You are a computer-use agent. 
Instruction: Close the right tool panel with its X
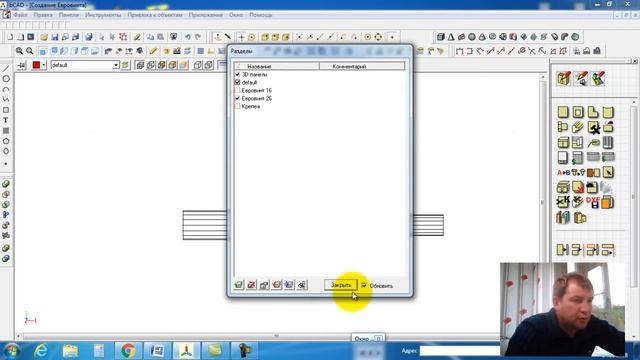pos(635,61)
